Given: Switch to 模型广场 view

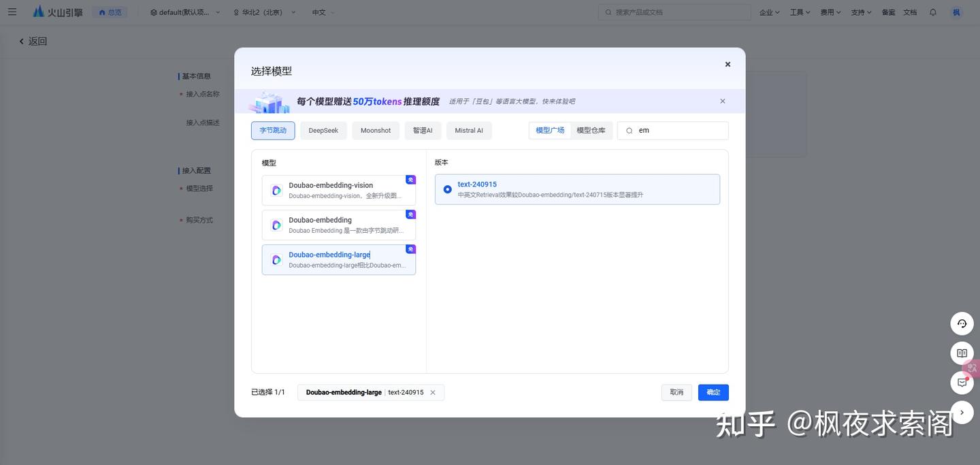Looking at the screenshot, I should pyautogui.click(x=549, y=130).
